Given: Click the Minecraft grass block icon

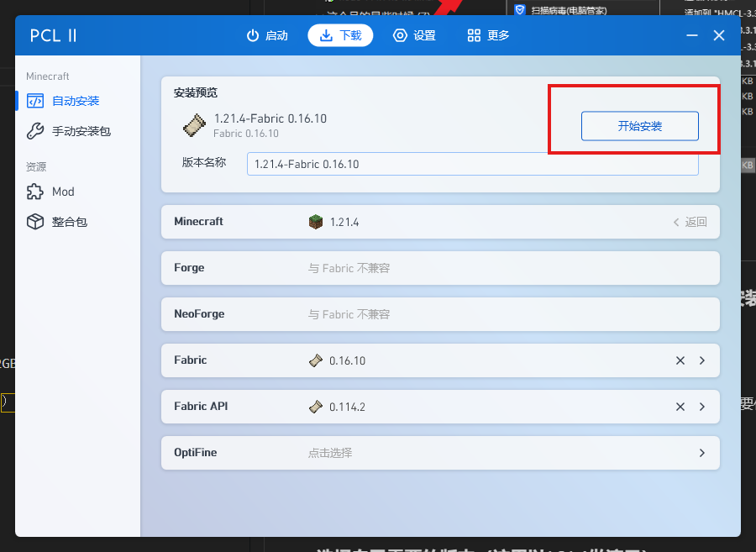Looking at the screenshot, I should [315, 222].
